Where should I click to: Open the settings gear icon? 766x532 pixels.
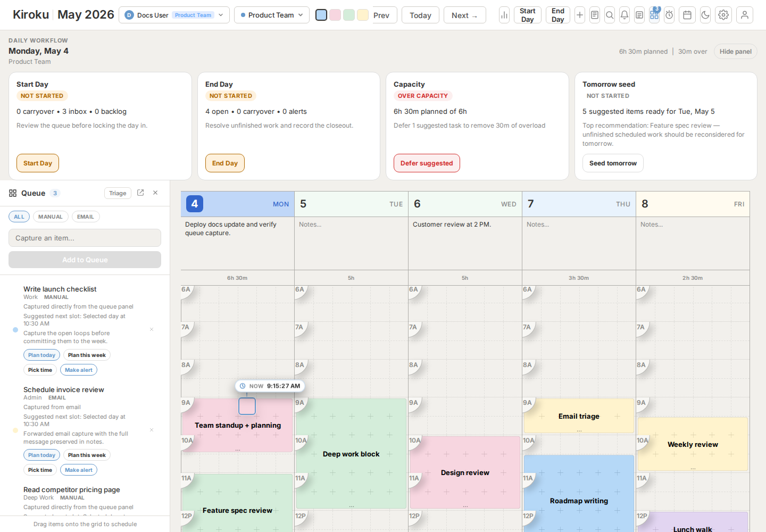(723, 15)
